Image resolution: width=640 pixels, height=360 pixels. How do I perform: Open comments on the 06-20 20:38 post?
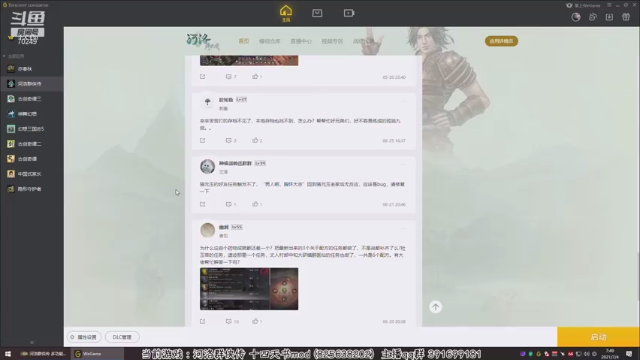coord(232,322)
